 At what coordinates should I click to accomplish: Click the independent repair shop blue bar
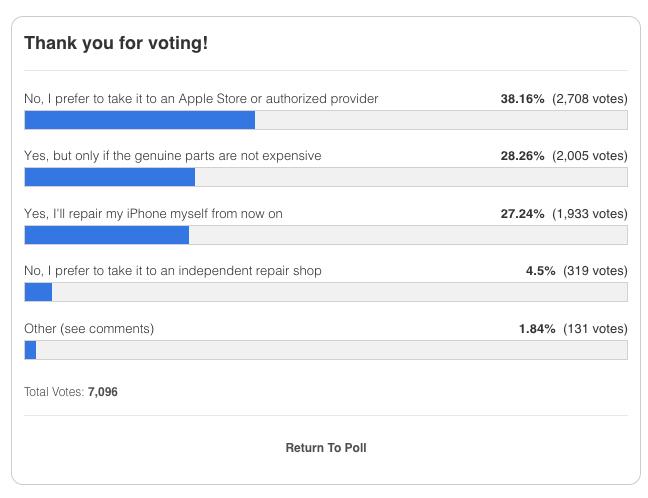coord(38,292)
